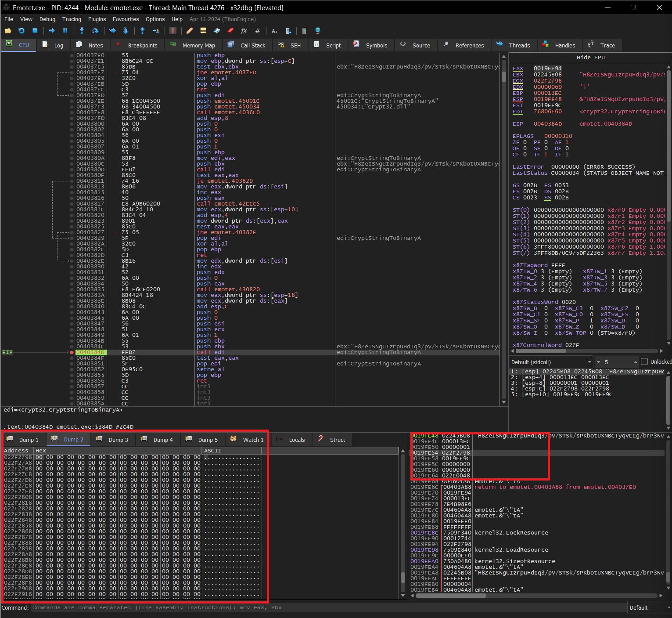Screen dimensions: 672x618
Task: Open the Default (stdcall) calling convention dropdown
Action: point(551,362)
